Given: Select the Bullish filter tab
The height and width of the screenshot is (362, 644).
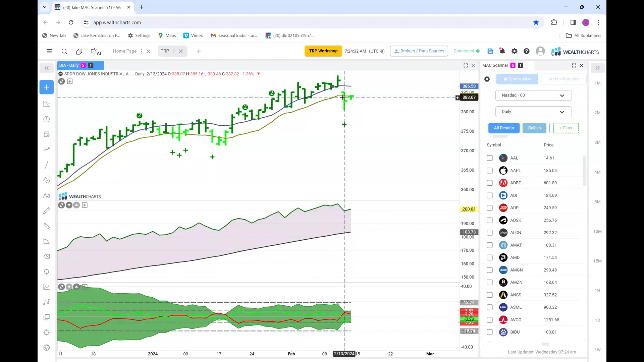Looking at the screenshot, I should pos(534,128).
